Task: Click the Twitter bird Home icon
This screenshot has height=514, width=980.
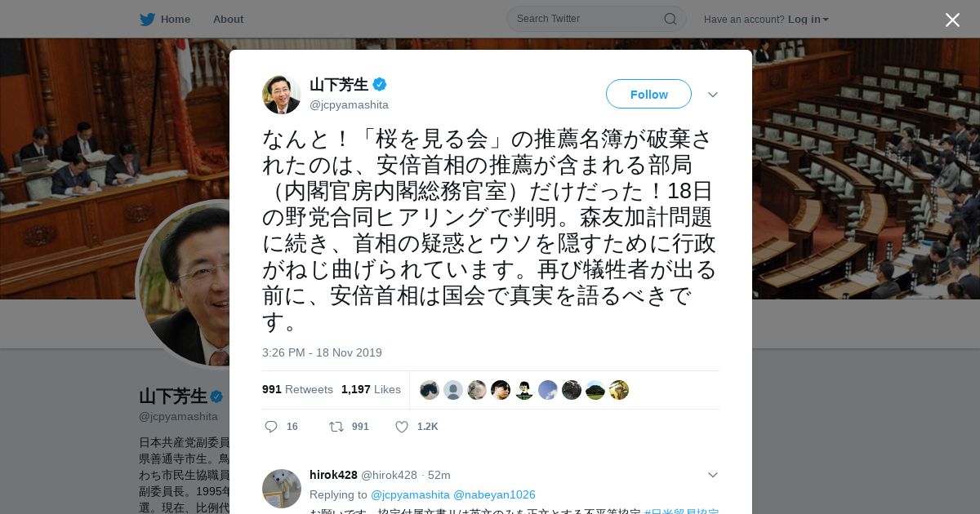Action: 147,20
